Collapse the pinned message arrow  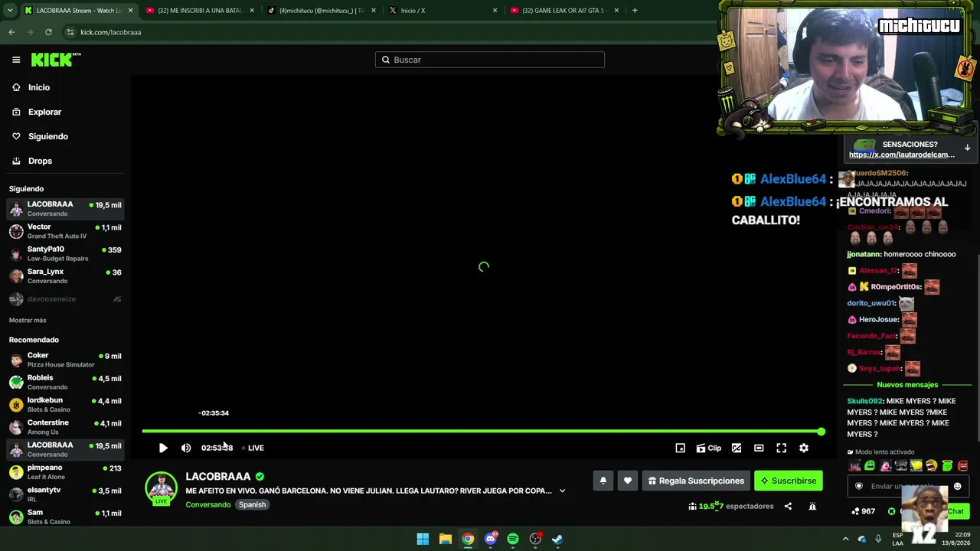[x=967, y=147]
